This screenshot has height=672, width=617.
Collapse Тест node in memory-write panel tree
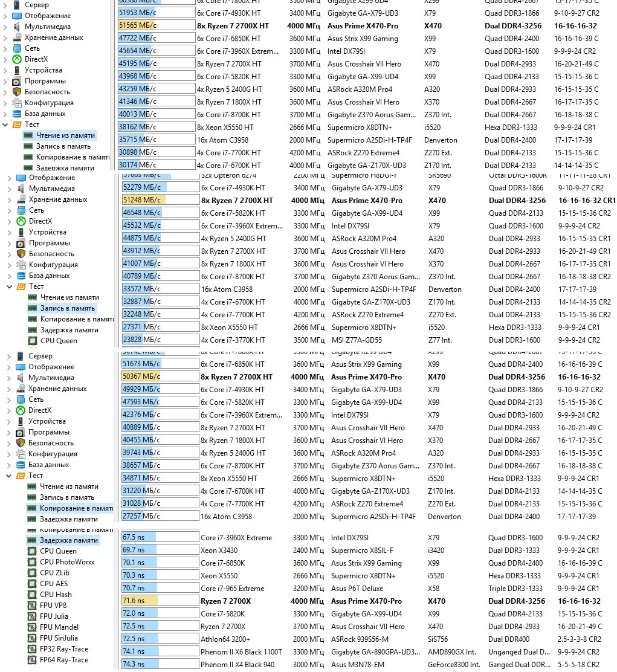(x=10, y=286)
